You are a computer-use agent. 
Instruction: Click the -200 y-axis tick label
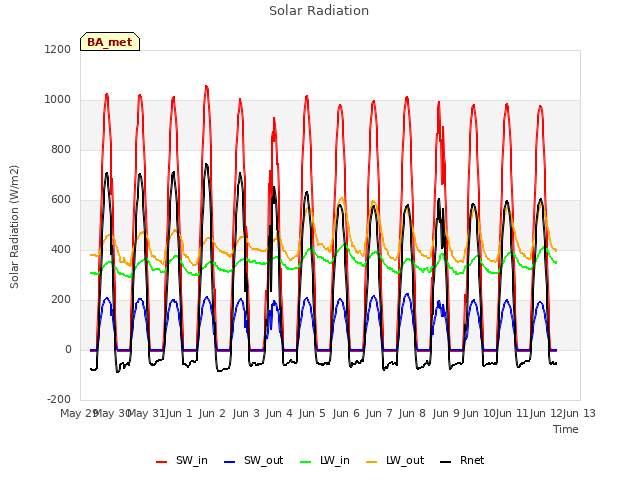[x=59, y=399]
